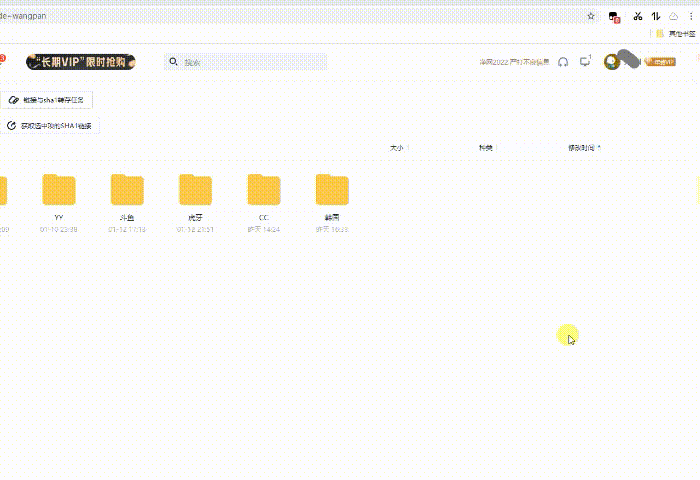The width and height of the screenshot is (700, 480).
Task: Sort files by 大小 column
Action: [396, 148]
